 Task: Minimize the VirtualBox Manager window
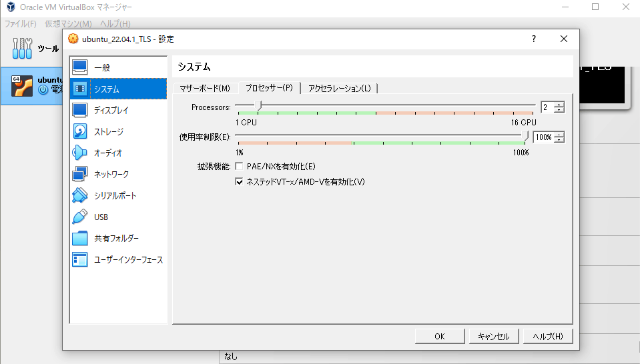pos(565,7)
